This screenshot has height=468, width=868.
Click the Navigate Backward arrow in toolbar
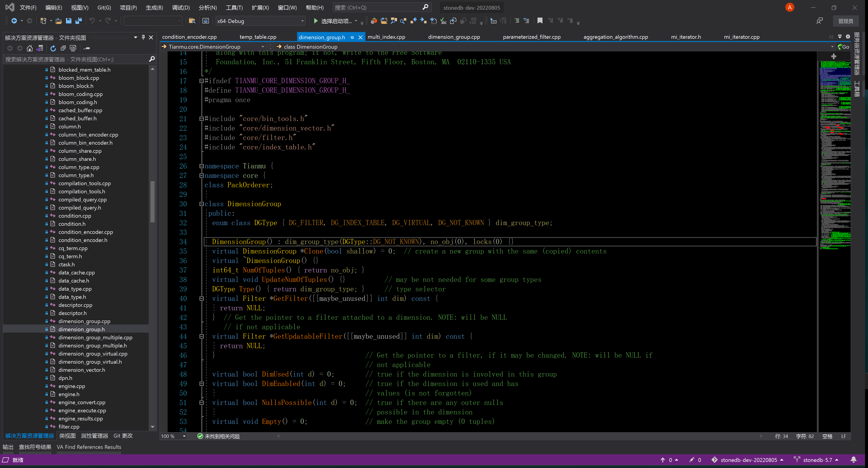pyautogui.click(x=14, y=21)
